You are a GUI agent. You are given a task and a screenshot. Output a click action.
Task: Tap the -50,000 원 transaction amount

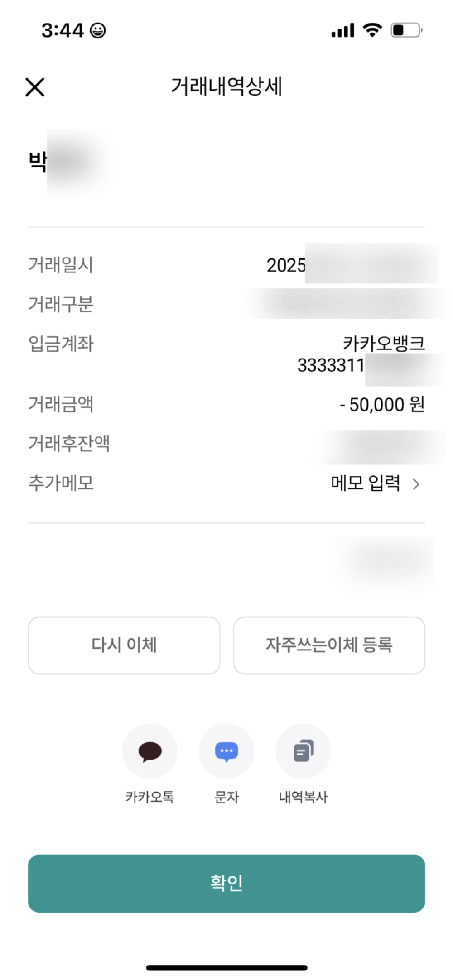click(x=382, y=404)
